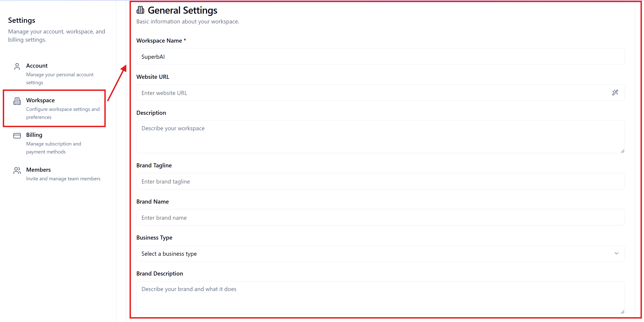Screen dimensions: 644x322
Task: Click the Members people icon
Action: tap(17, 171)
